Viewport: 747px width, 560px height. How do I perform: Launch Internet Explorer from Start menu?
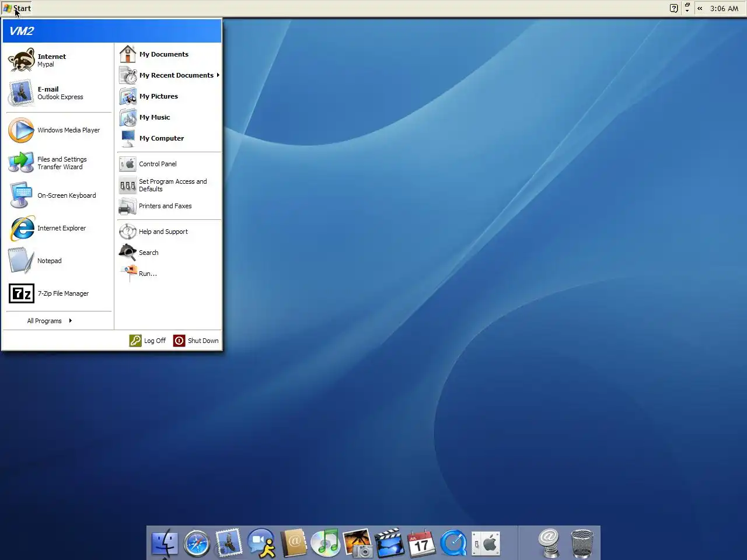(59, 228)
